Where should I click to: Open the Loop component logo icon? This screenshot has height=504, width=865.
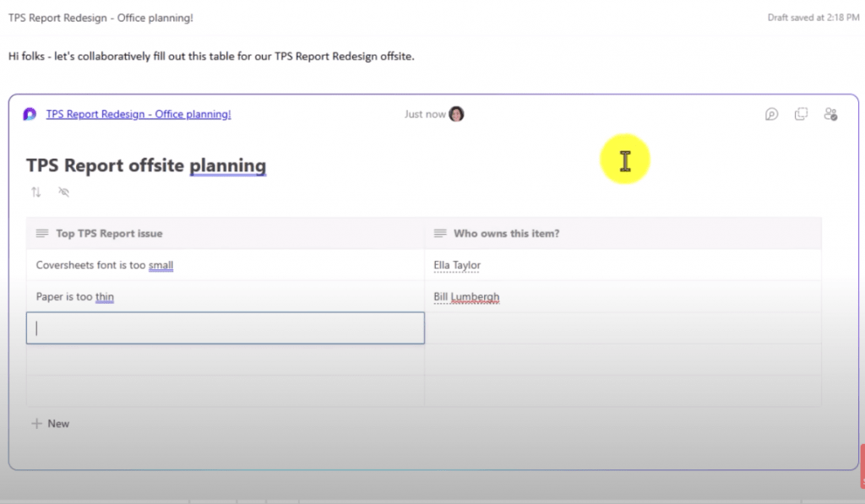pos(30,114)
